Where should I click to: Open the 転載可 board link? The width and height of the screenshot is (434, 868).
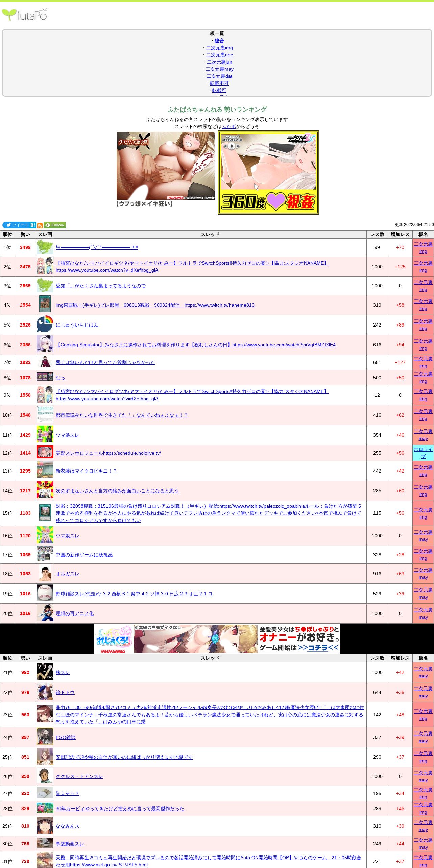click(219, 90)
